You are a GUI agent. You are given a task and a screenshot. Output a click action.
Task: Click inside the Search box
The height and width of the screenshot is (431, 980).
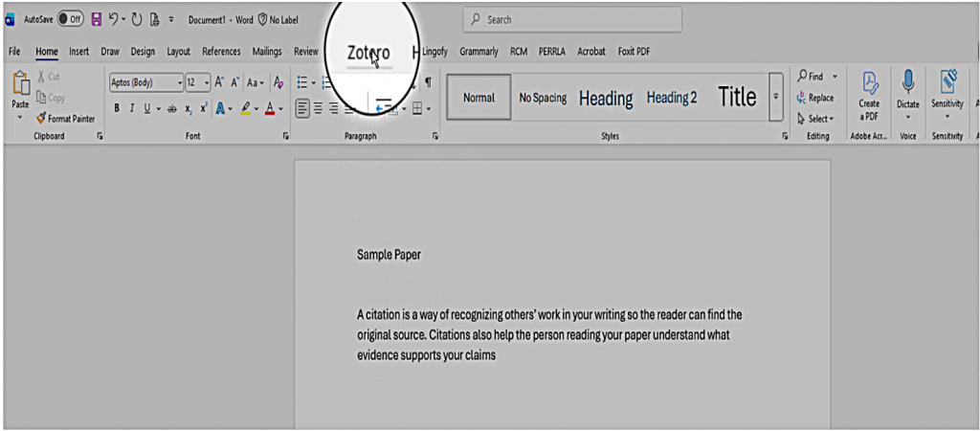click(574, 19)
